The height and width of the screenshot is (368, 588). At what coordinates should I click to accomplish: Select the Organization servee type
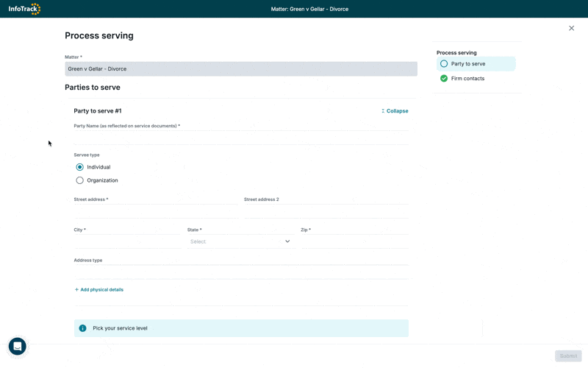coord(80,180)
